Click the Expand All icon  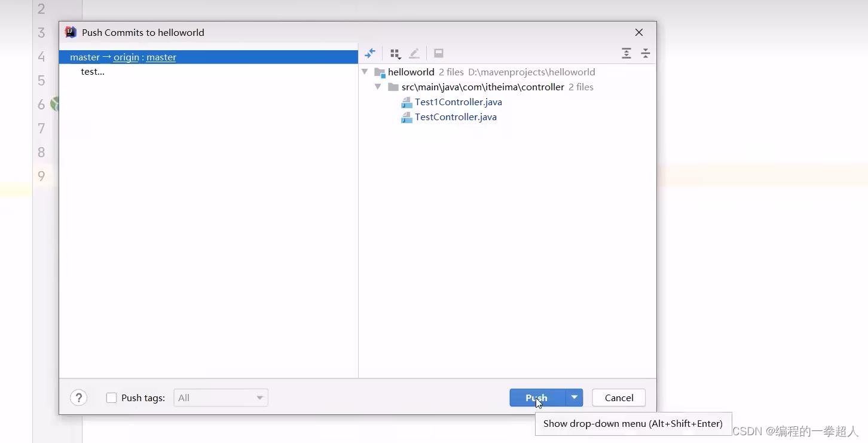[626, 53]
